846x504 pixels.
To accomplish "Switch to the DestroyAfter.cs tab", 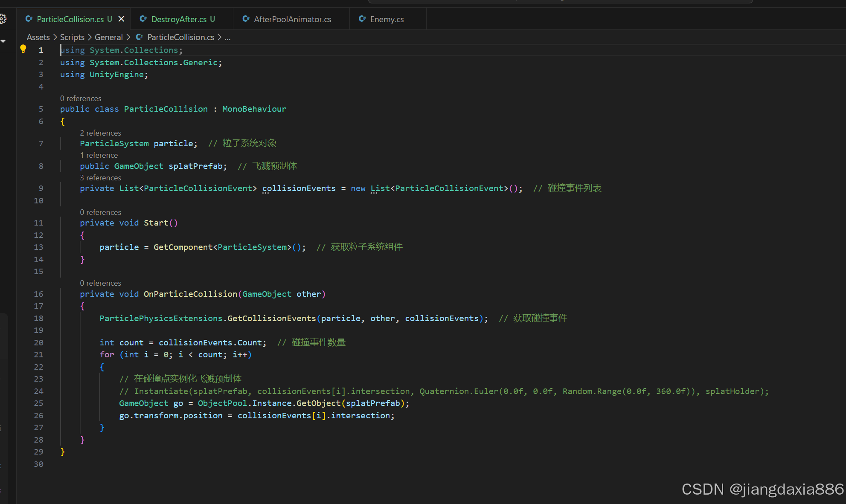I will pyautogui.click(x=178, y=19).
